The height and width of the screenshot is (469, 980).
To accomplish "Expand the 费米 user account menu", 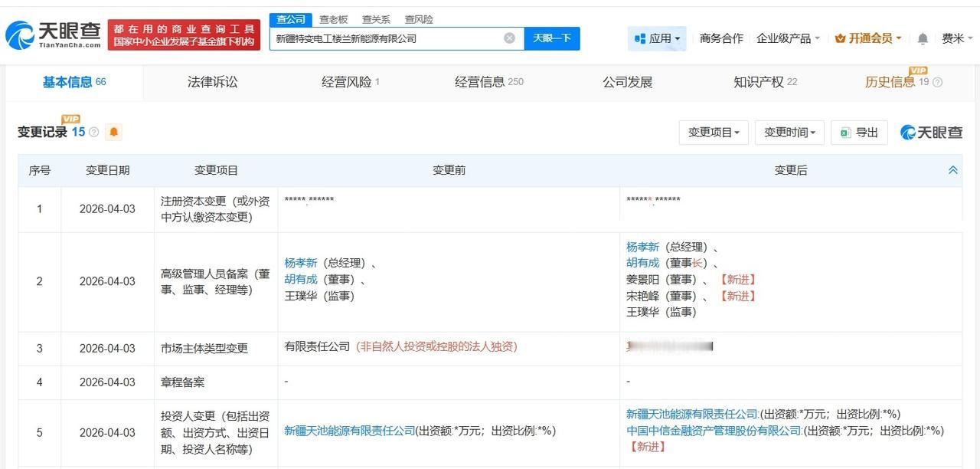I will pyautogui.click(x=955, y=37).
